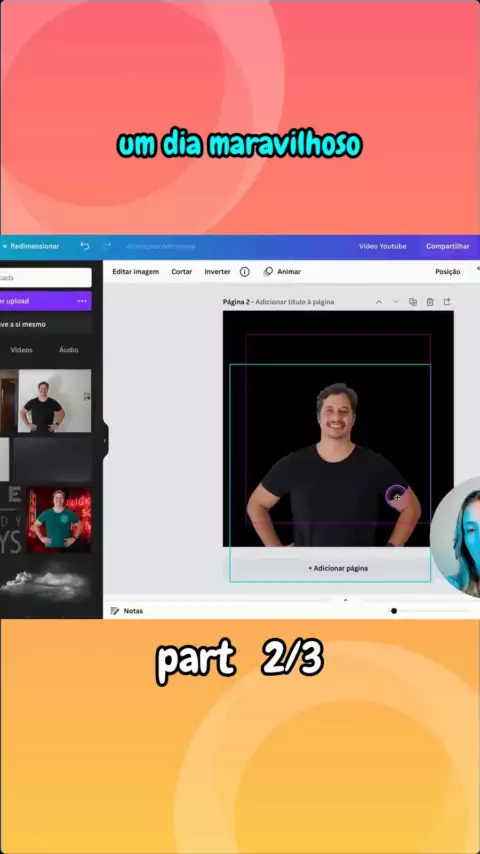Move page up with the chevron arrow
The width and height of the screenshot is (480, 854).
[379, 302]
